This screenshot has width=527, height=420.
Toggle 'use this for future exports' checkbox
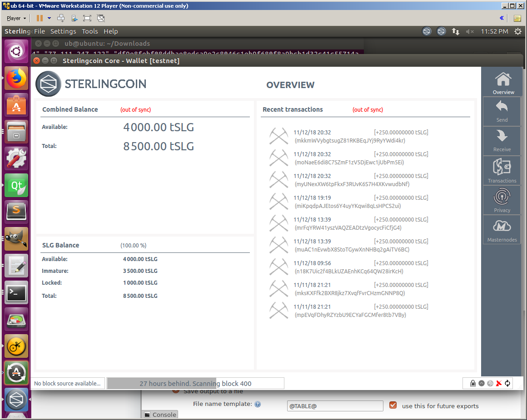[393, 405]
